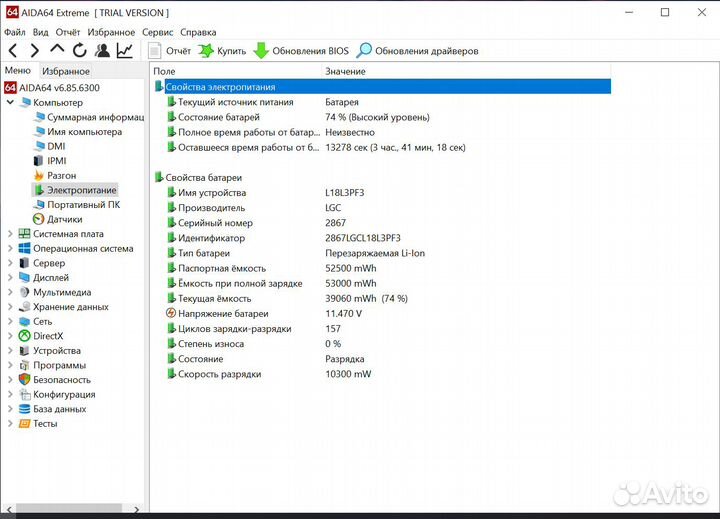Open the Сервис menu
Viewport: 720px width, 519px height.
click(x=158, y=32)
